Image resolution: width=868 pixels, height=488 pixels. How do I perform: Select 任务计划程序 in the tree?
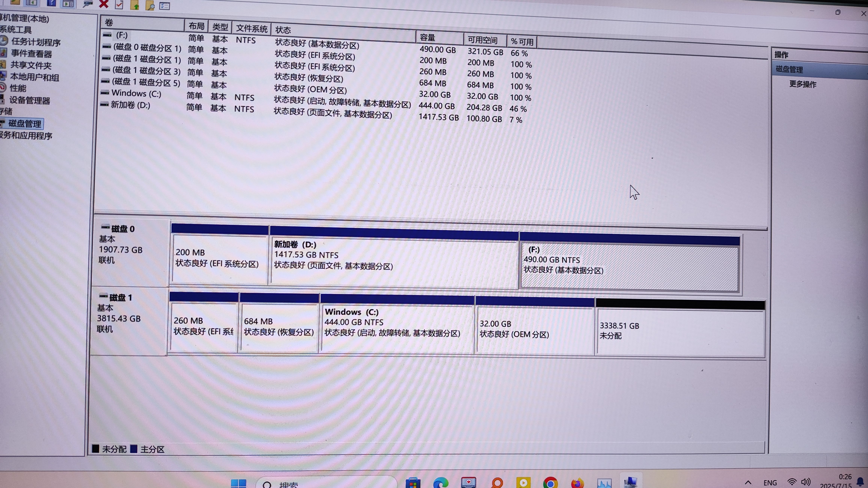[x=36, y=42]
